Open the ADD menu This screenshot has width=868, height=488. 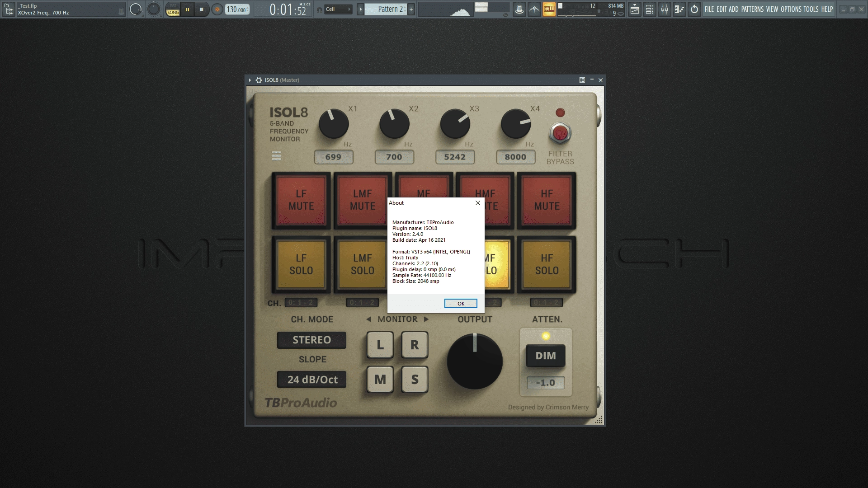[734, 9]
